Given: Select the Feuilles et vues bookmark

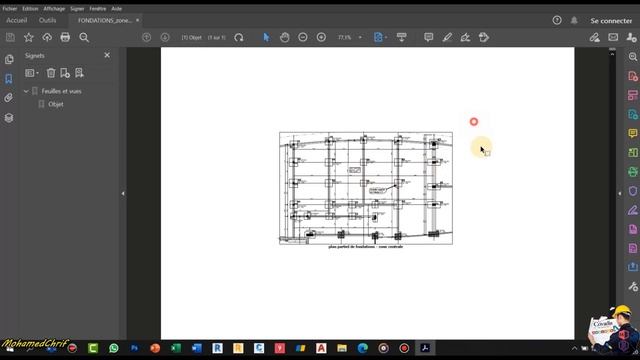Looking at the screenshot, I should (x=61, y=91).
